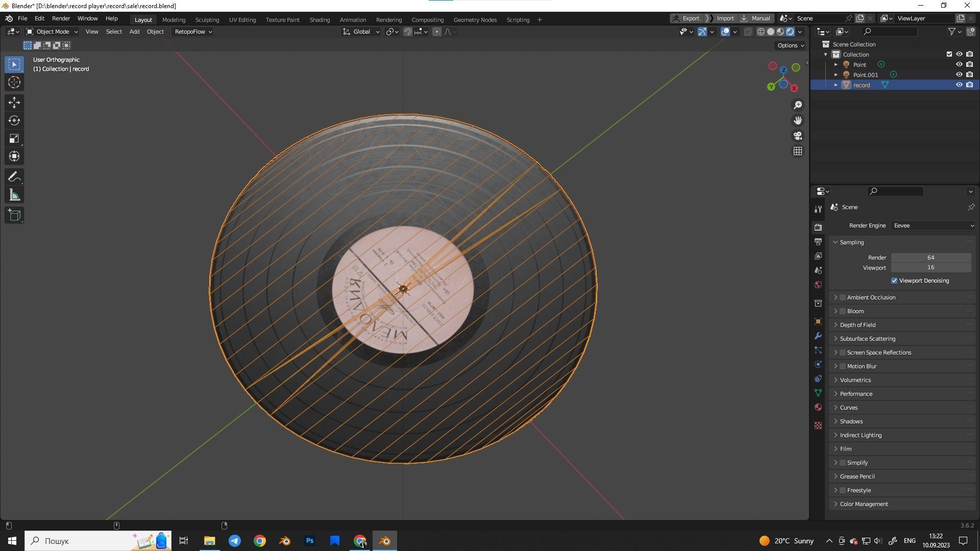Click the pan hand gizmo
This screenshot has width=980, height=551.
(x=798, y=120)
